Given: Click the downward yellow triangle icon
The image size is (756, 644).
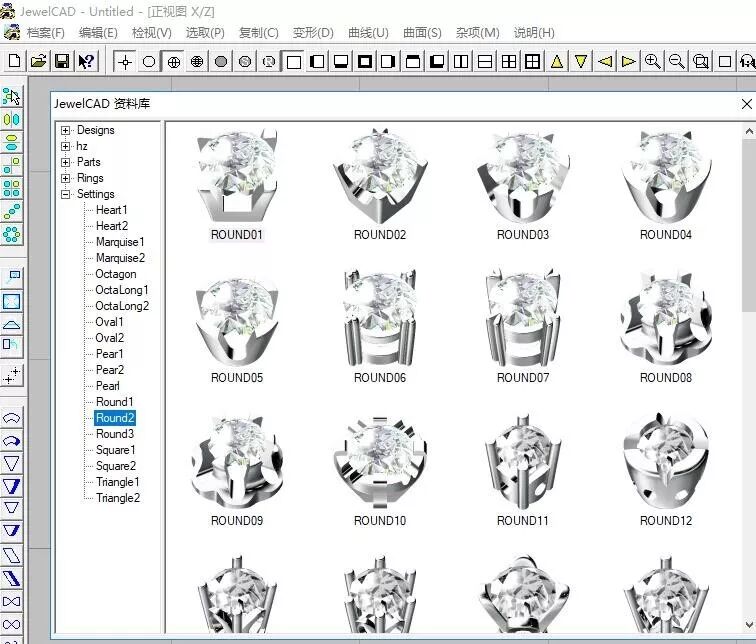Looking at the screenshot, I should point(581,62).
